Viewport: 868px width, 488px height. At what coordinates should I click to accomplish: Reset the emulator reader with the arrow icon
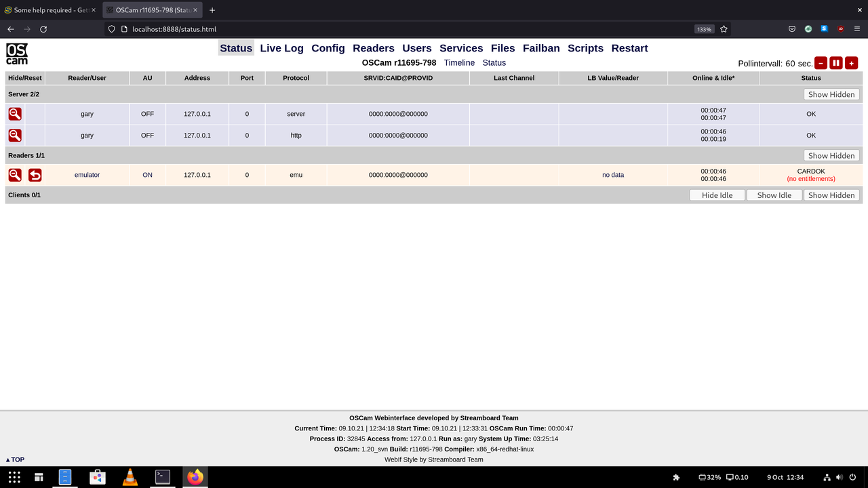35,175
